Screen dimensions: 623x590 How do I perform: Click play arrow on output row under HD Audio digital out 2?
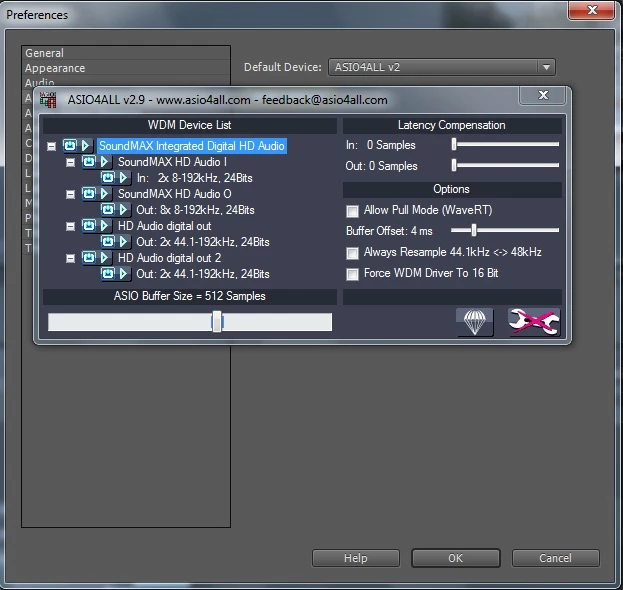pos(123,273)
